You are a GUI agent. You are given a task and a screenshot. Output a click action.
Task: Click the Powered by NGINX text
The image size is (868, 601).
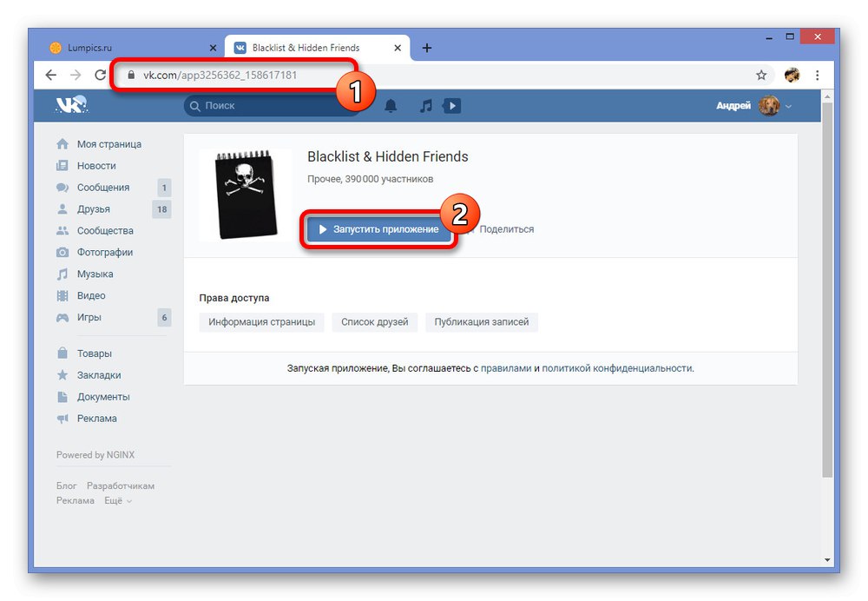coord(95,455)
